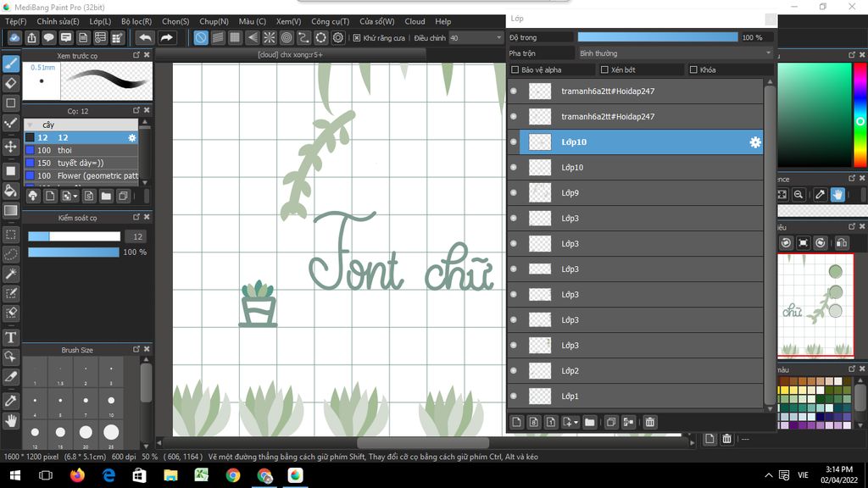This screenshot has height=488, width=868.
Task: Enable parallel lines snap
Action: tap(218, 37)
